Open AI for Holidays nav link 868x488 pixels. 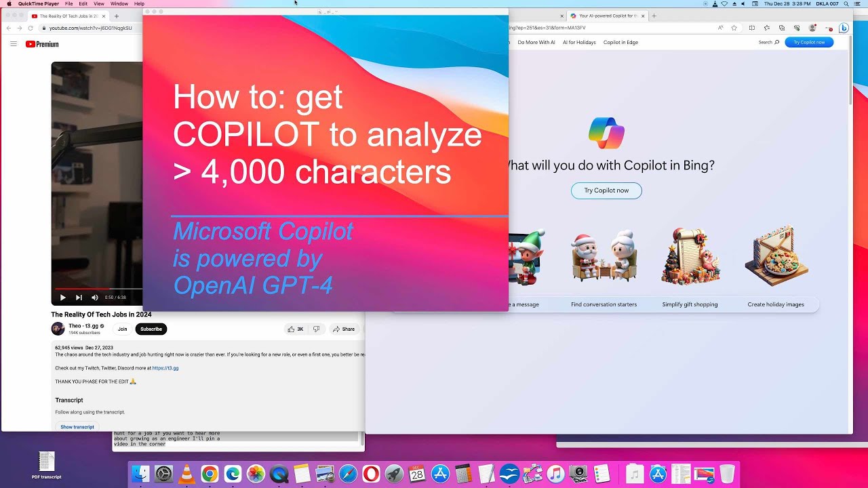coord(579,42)
